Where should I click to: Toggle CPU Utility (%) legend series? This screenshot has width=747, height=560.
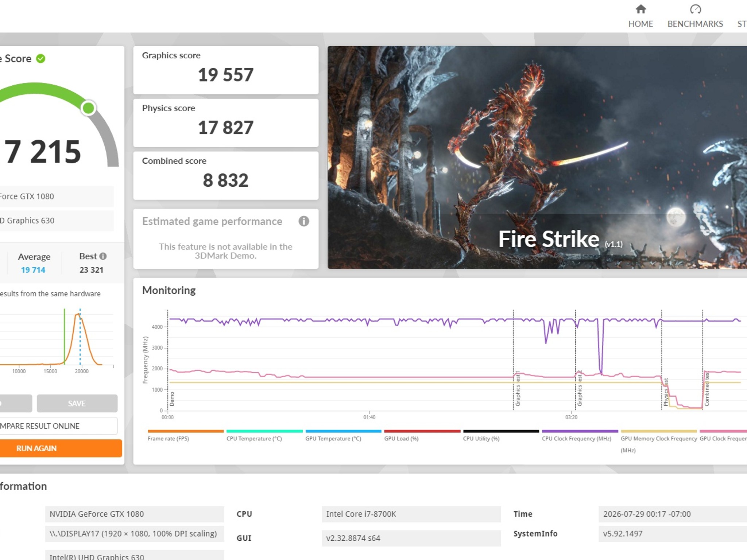click(481, 439)
